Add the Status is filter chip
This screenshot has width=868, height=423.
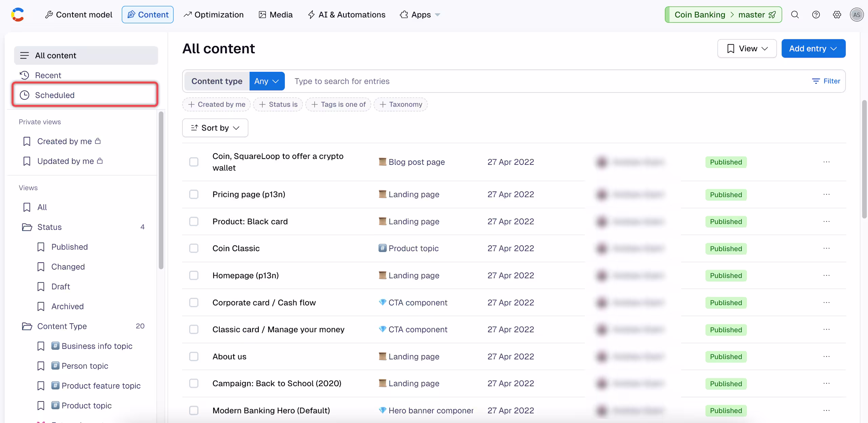click(x=278, y=104)
